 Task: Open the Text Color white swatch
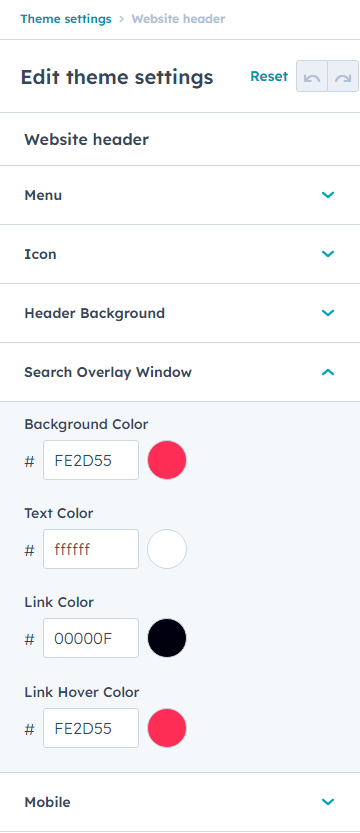coord(167,549)
